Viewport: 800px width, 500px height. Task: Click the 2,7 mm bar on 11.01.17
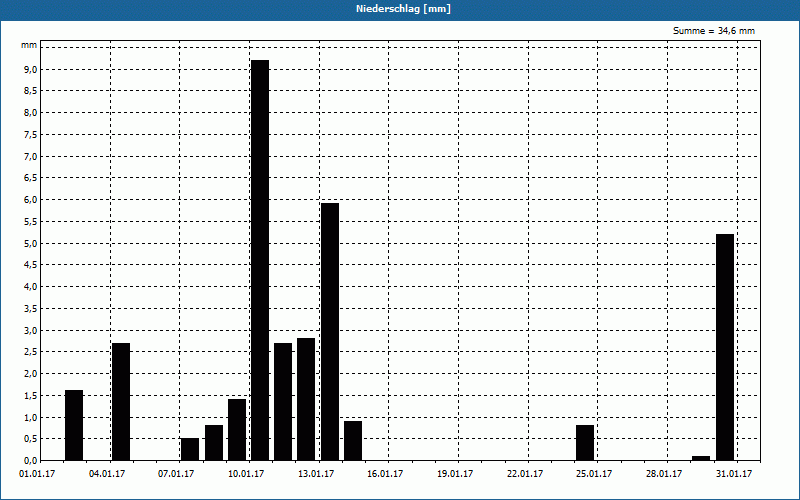[x=283, y=402]
